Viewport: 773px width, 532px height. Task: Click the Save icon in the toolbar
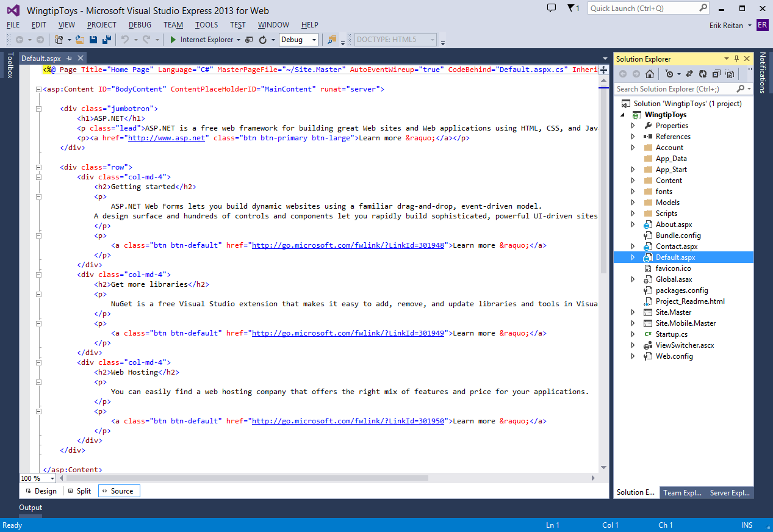[93, 40]
